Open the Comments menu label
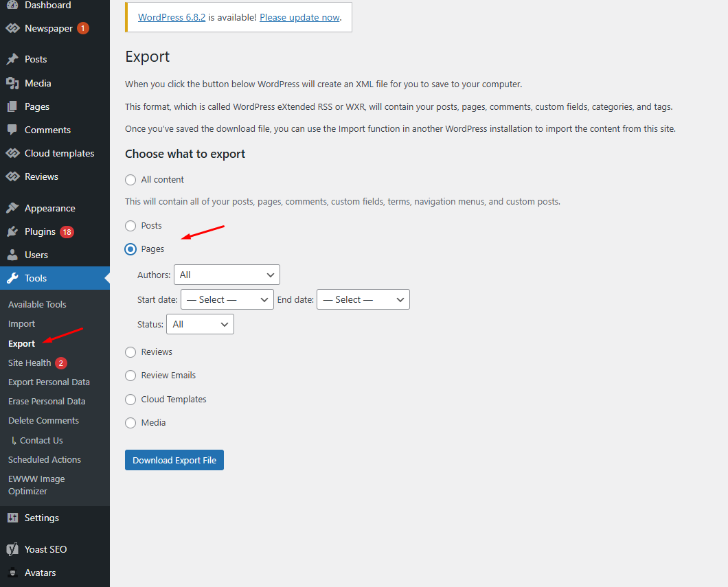This screenshot has width=728, height=587. (47, 130)
